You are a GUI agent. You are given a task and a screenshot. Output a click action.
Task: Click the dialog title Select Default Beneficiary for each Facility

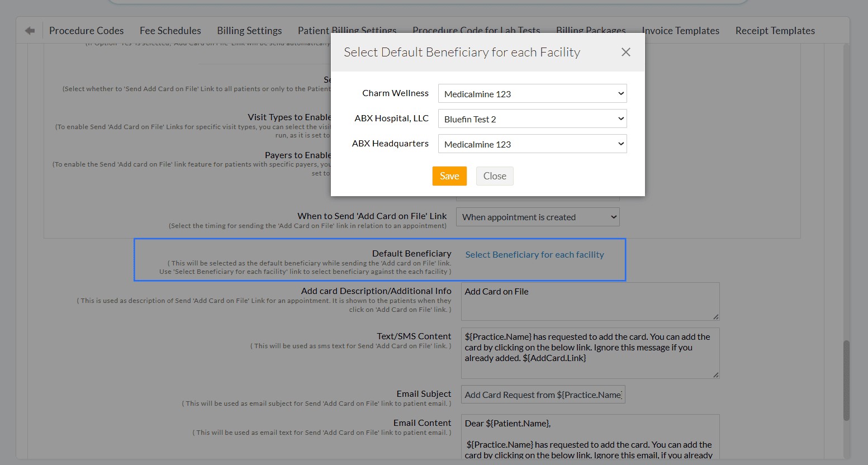click(x=462, y=52)
